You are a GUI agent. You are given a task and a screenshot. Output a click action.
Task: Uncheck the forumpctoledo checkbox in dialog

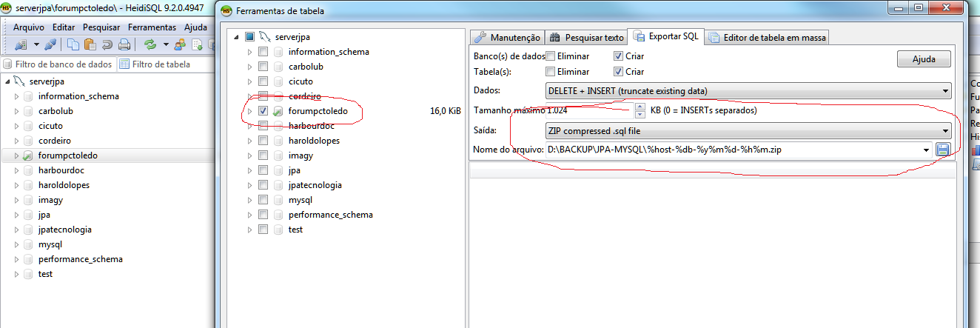coord(263,111)
